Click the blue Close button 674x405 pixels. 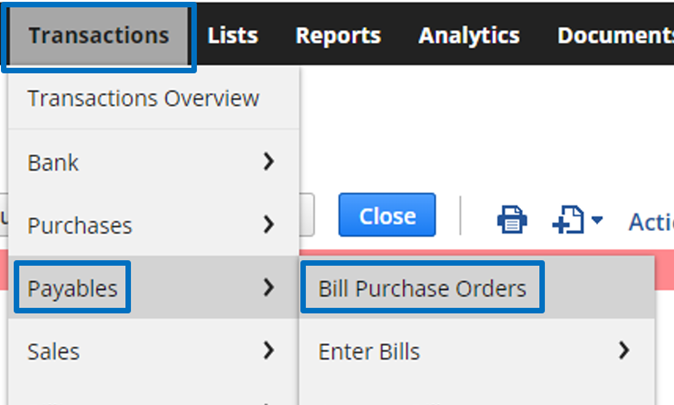(387, 215)
